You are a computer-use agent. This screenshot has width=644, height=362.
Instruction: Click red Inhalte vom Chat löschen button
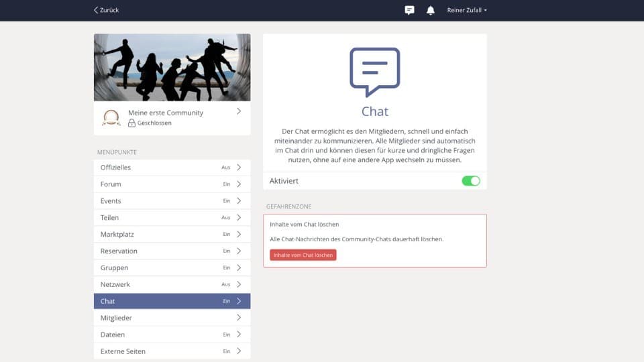[303, 255]
